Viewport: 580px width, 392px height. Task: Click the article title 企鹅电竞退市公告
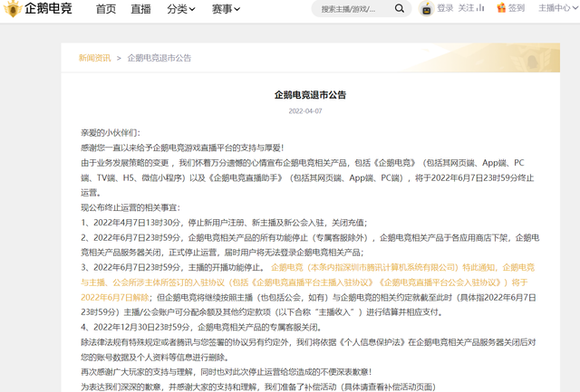pyautogui.click(x=310, y=95)
